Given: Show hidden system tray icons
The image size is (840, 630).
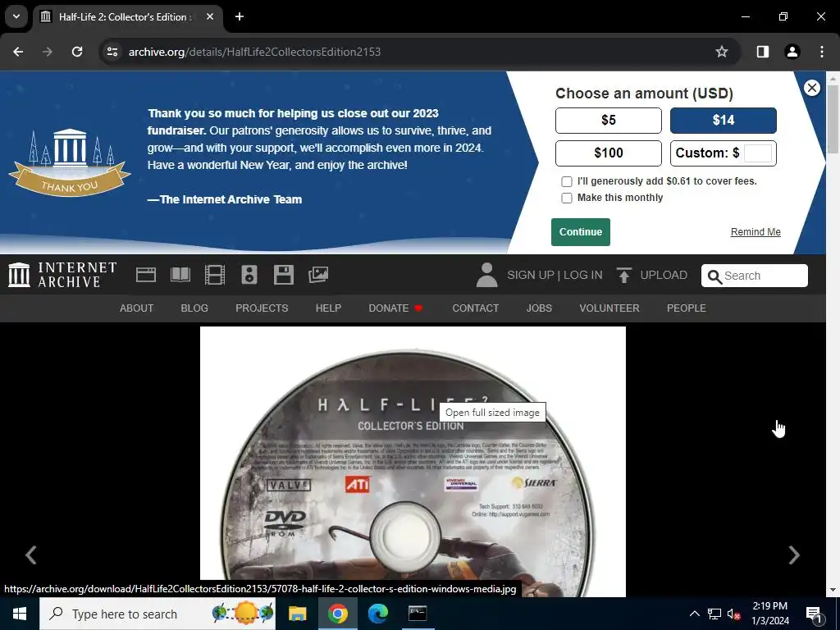Looking at the screenshot, I should point(694,614).
